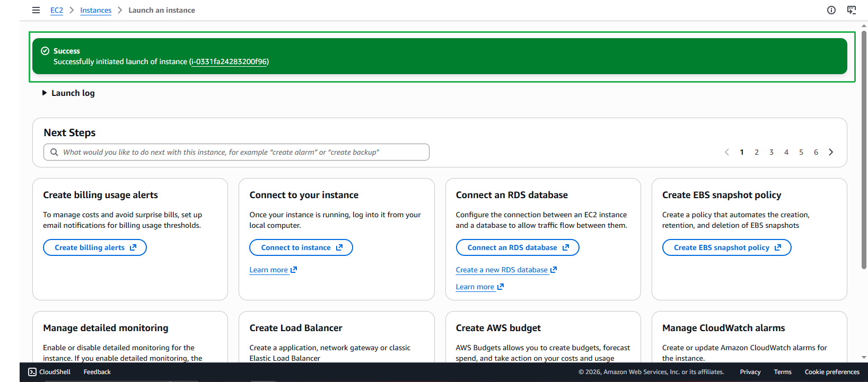Click Launch an instance breadcrumb text
868x382 pixels.
162,10
